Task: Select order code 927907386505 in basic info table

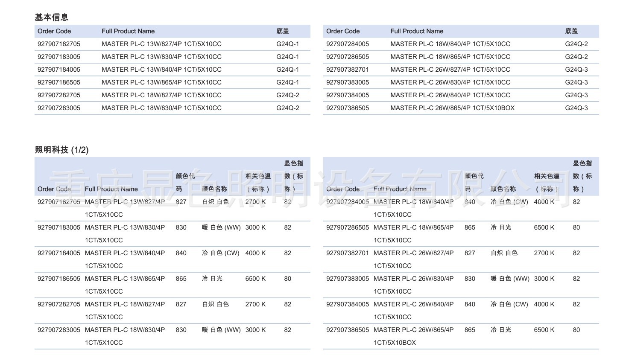Action: [x=348, y=108]
